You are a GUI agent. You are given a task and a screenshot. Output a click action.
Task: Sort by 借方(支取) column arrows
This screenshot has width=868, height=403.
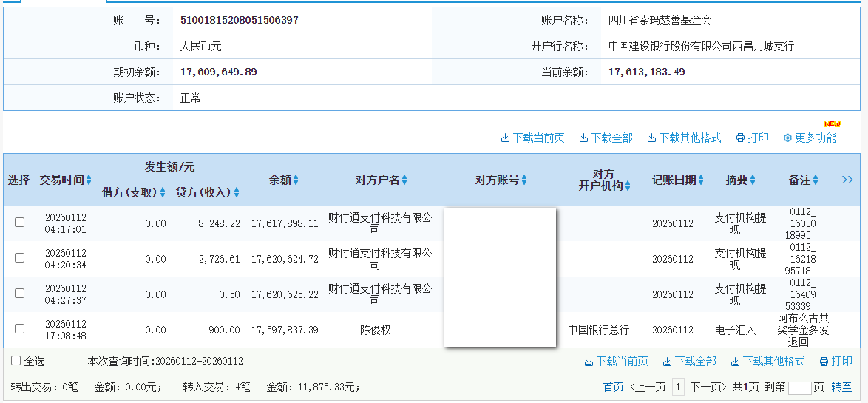pos(163,193)
